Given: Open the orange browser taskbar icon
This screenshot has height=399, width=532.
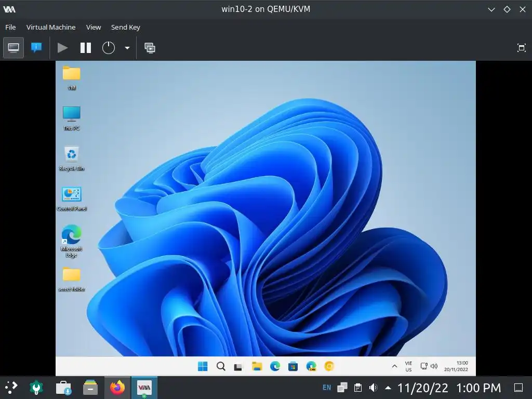Looking at the screenshot, I should (x=329, y=366).
